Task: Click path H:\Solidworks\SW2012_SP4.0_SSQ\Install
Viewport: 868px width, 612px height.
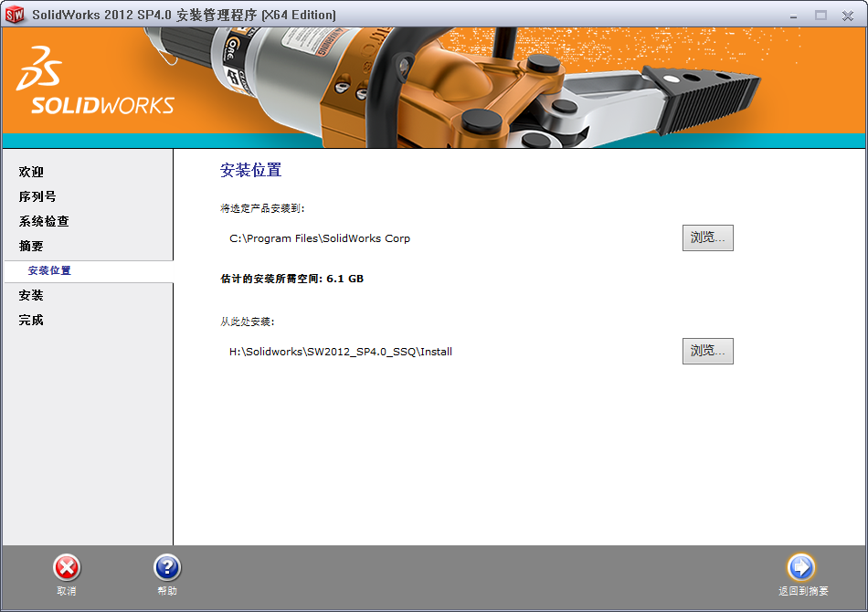Action: pyautogui.click(x=341, y=352)
